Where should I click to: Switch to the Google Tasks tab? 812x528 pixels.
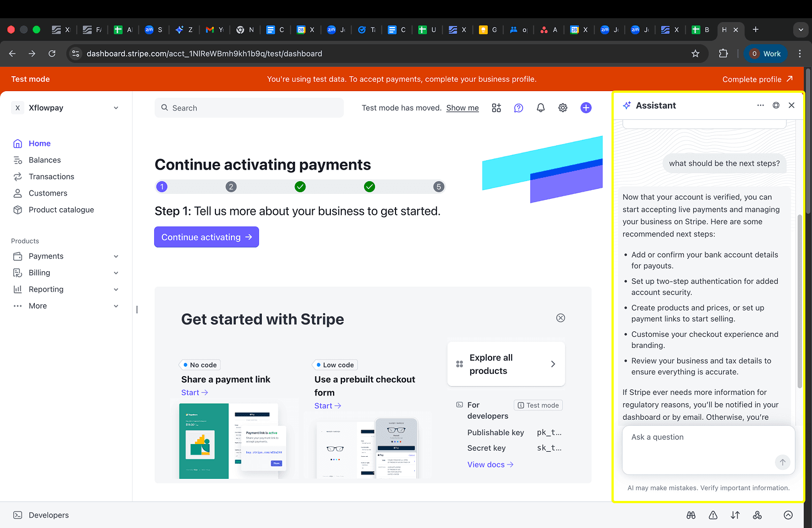[x=366, y=30]
